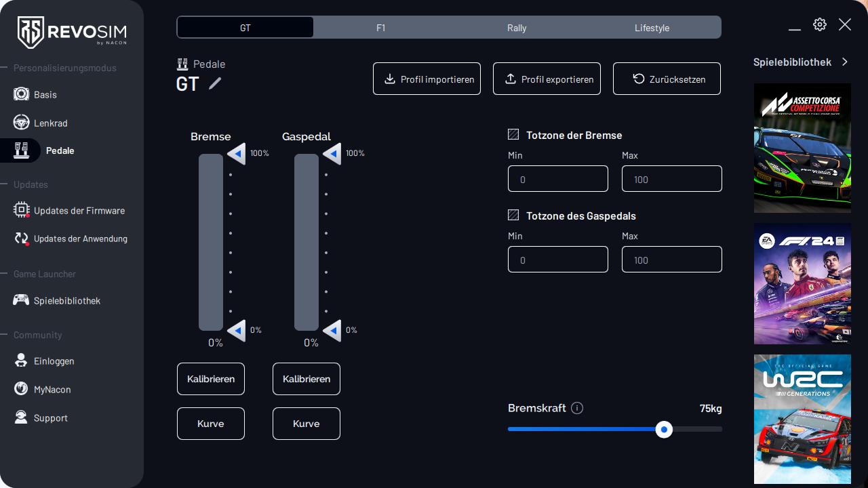Click the Basis wheel base icon in sidebar

21,94
